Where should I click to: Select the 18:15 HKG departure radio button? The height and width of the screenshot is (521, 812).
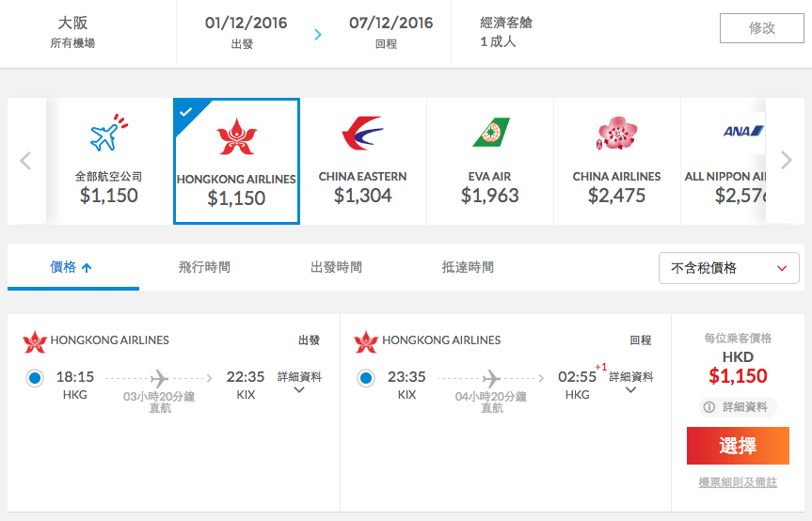coord(35,378)
